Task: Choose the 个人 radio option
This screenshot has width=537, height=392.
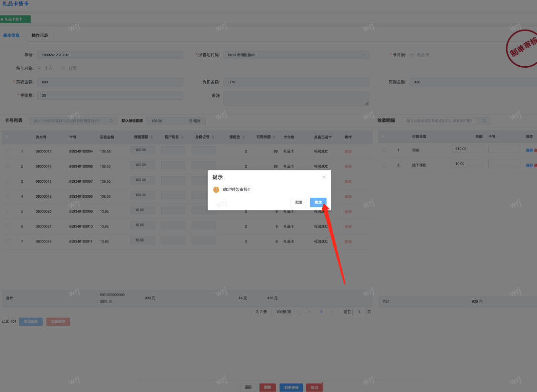Action: point(39,68)
